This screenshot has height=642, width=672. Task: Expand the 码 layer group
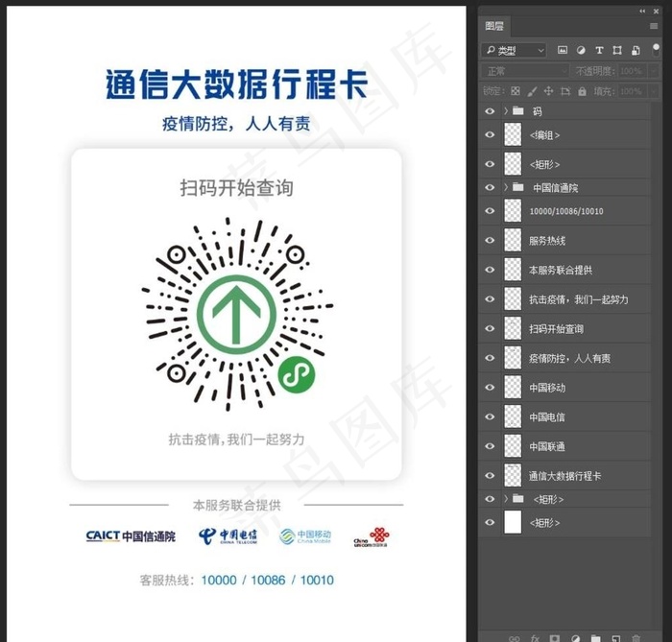[506, 111]
